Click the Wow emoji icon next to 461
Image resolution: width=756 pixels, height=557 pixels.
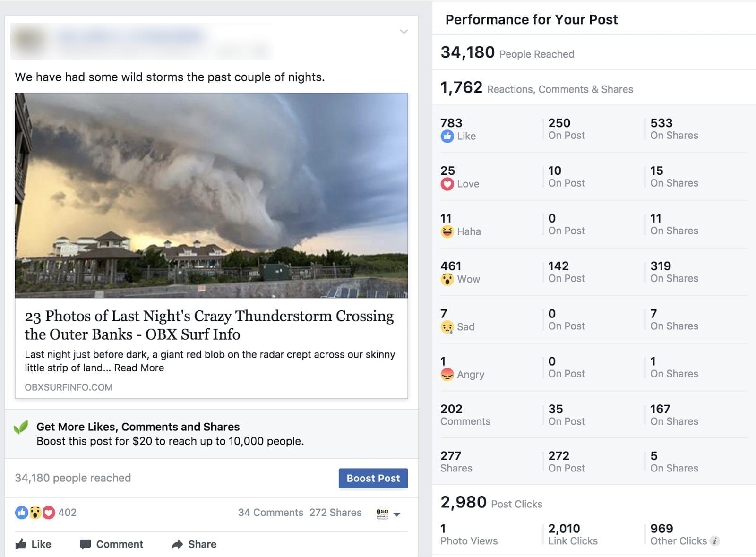click(x=447, y=279)
